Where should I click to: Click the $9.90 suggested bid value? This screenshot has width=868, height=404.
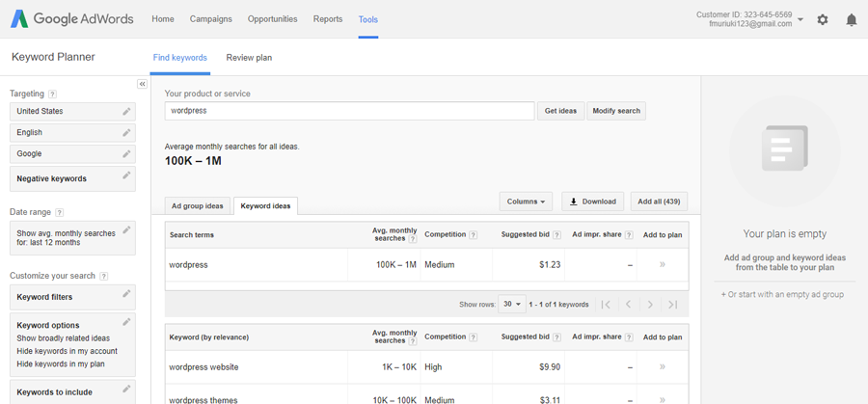550,367
